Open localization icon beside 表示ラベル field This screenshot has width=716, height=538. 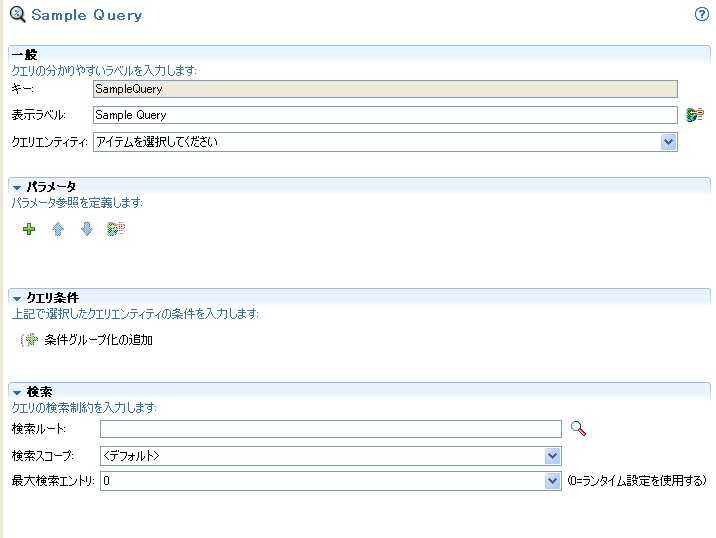tap(695, 115)
